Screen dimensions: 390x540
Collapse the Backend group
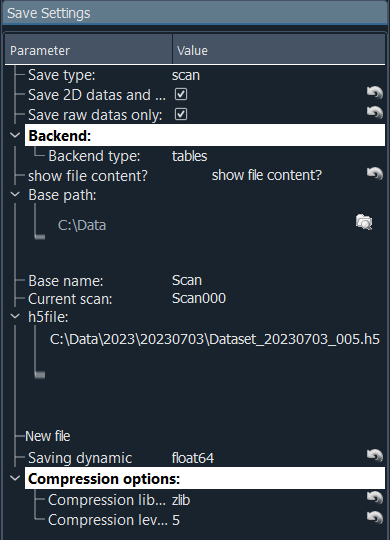(15, 135)
